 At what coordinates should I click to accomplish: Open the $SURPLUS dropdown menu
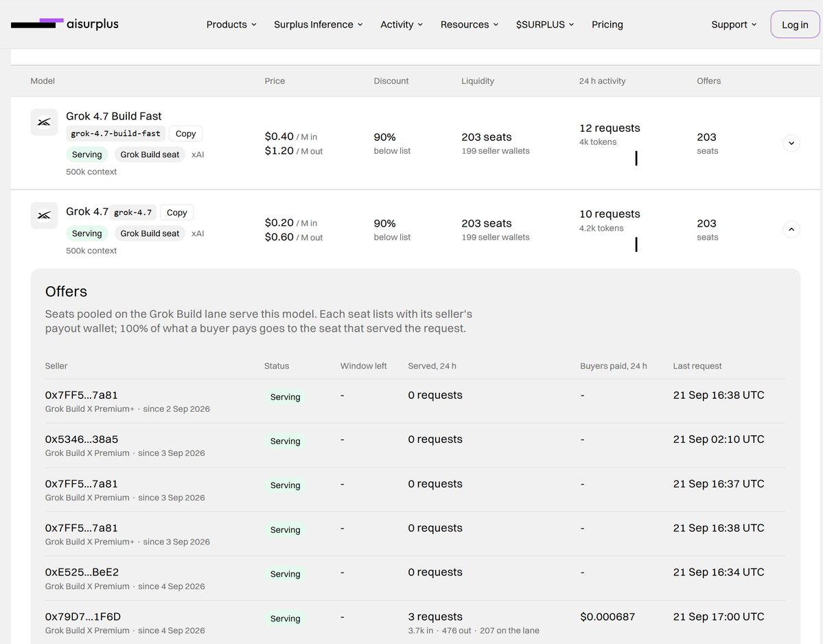(545, 25)
